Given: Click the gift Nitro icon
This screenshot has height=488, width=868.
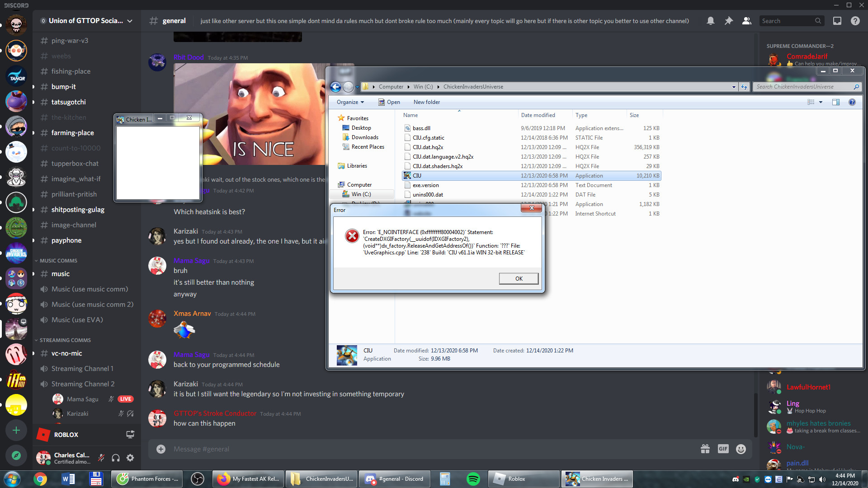Looking at the screenshot, I should point(705,449).
